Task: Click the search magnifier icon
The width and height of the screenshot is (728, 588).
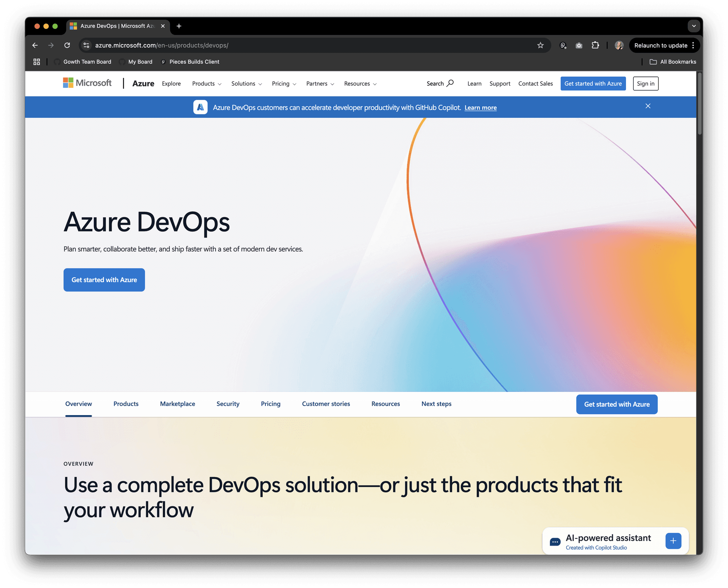Action: 450,83
